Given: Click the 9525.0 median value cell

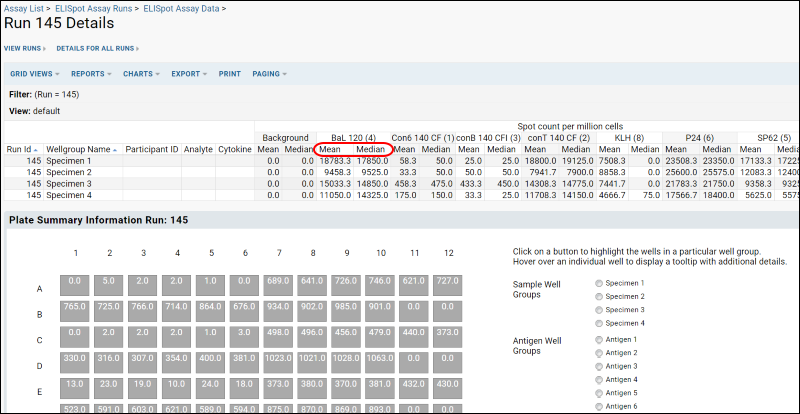Looking at the screenshot, I should coord(374,172).
